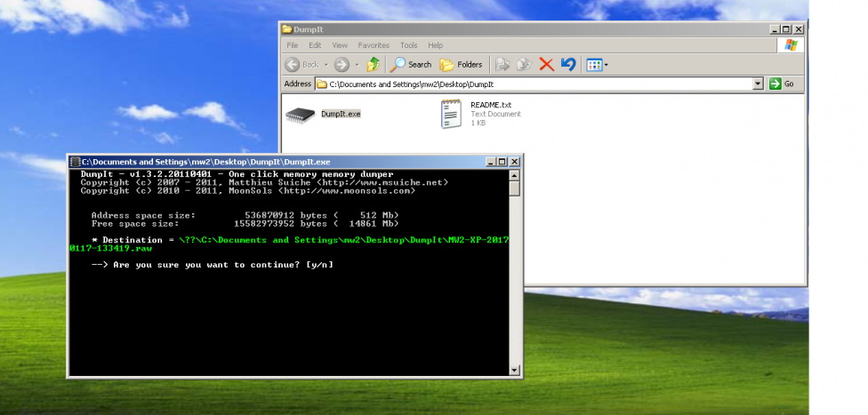Click the blue Undo arrow icon
The height and width of the screenshot is (415, 868).
click(x=568, y=64)
